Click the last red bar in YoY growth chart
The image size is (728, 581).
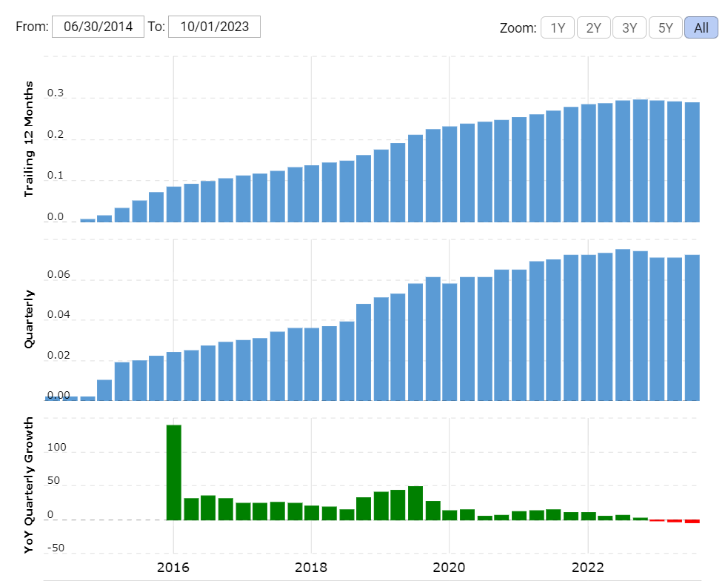point(692,522)
